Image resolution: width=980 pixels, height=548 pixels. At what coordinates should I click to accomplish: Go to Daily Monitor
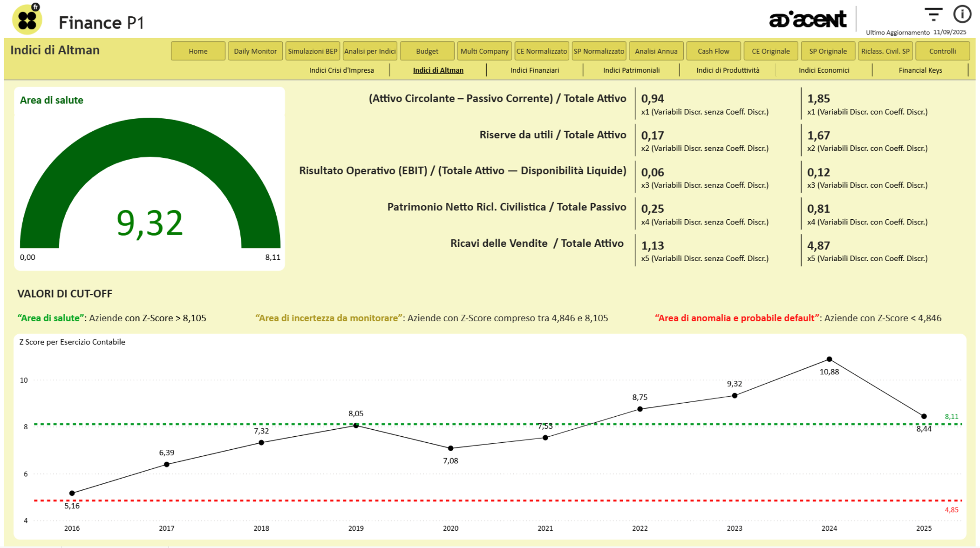(255, 51)
